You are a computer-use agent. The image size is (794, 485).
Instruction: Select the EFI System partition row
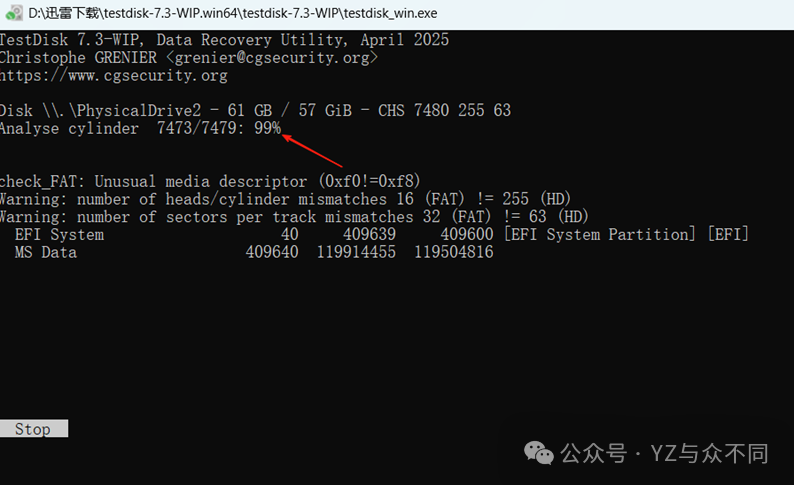click(x=380, y=235)
